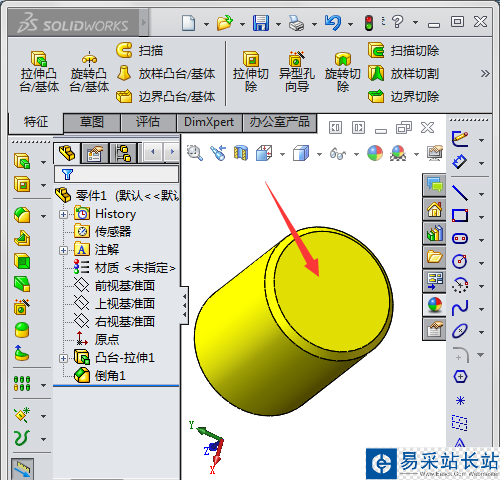Image resolution: width=500 pixels, height=480 pixels.
Task: Click the View settings monitor icon
Action: (x=435, y=153)
